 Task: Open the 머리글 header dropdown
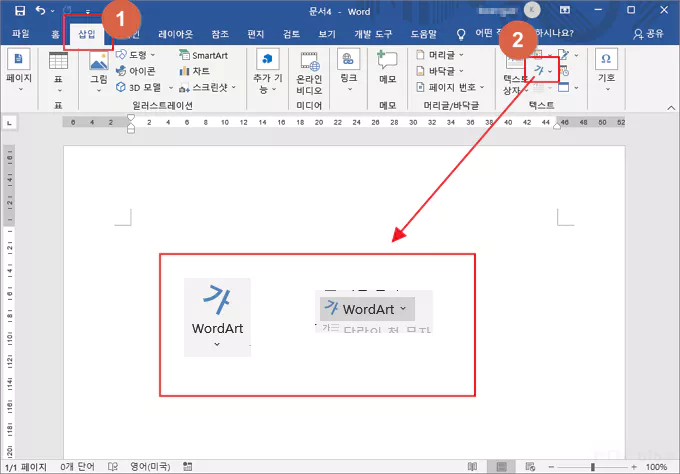point(440,55)
